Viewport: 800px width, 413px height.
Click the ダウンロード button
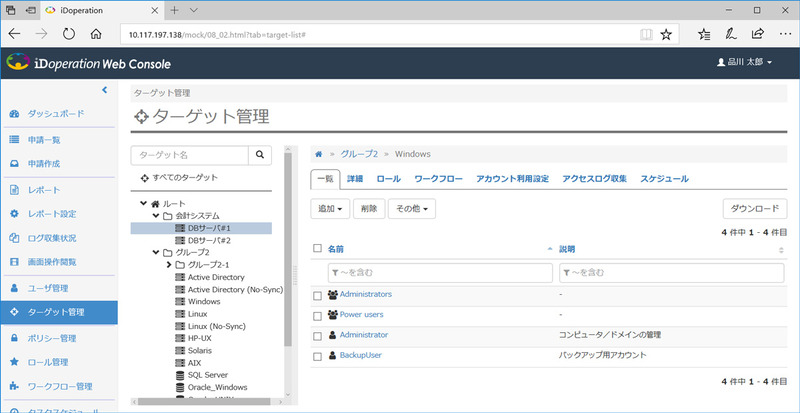point(755,209)
